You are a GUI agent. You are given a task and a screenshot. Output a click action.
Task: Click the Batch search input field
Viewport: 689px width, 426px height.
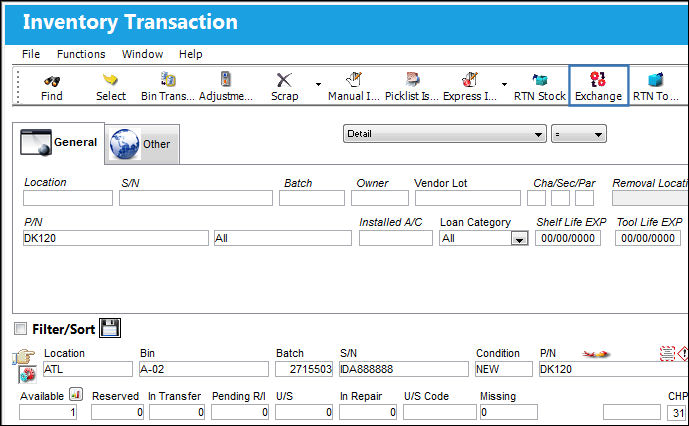tap(312, 198)
